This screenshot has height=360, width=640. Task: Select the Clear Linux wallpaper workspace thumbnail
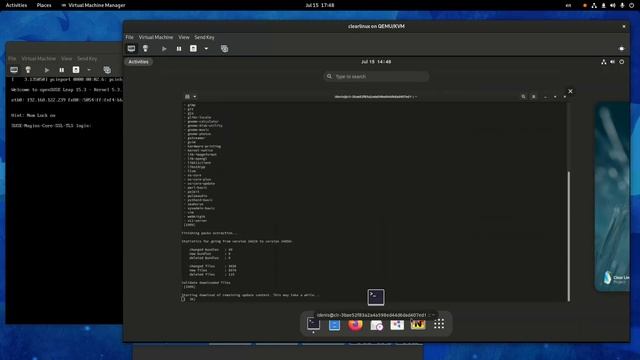pyautogui.click(x=612, y=197)
